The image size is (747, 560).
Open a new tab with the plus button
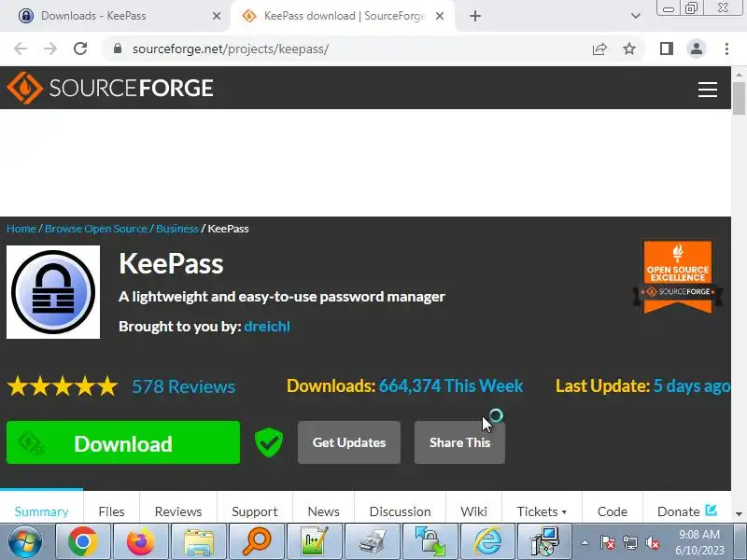[475, 16]
